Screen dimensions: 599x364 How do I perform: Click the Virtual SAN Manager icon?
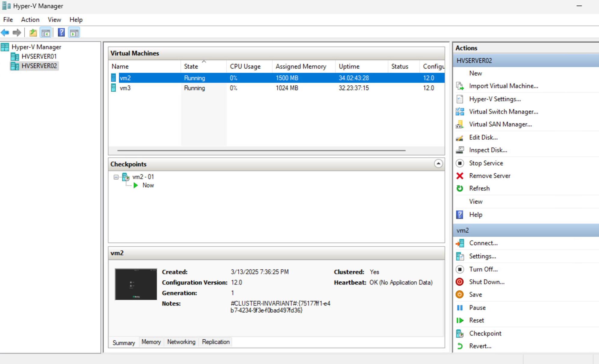460,124
